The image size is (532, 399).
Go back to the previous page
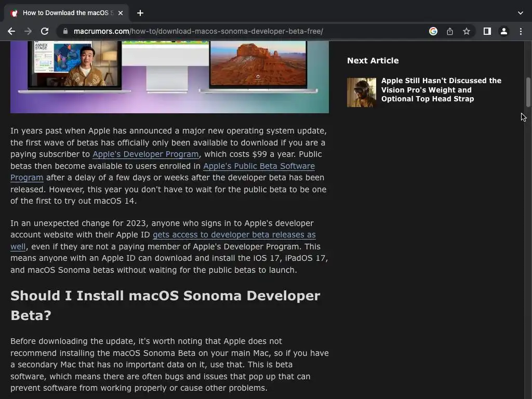coord(11,31)
